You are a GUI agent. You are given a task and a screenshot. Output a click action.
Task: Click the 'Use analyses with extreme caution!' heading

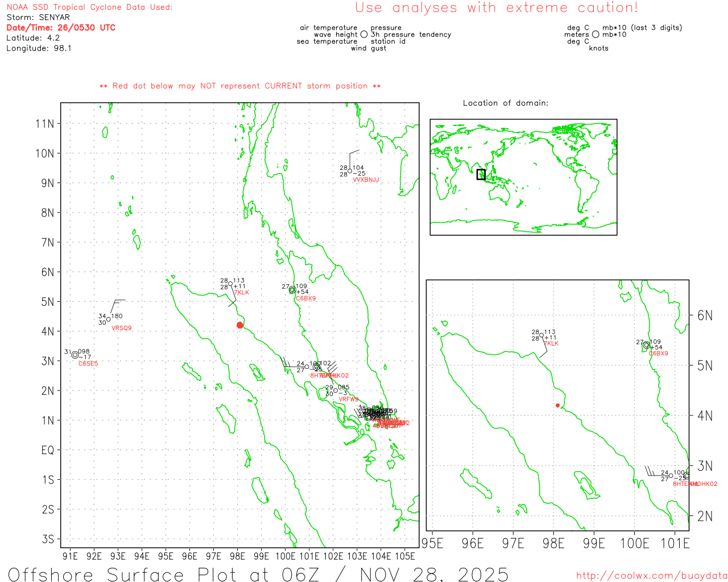[x=496, y=8]
